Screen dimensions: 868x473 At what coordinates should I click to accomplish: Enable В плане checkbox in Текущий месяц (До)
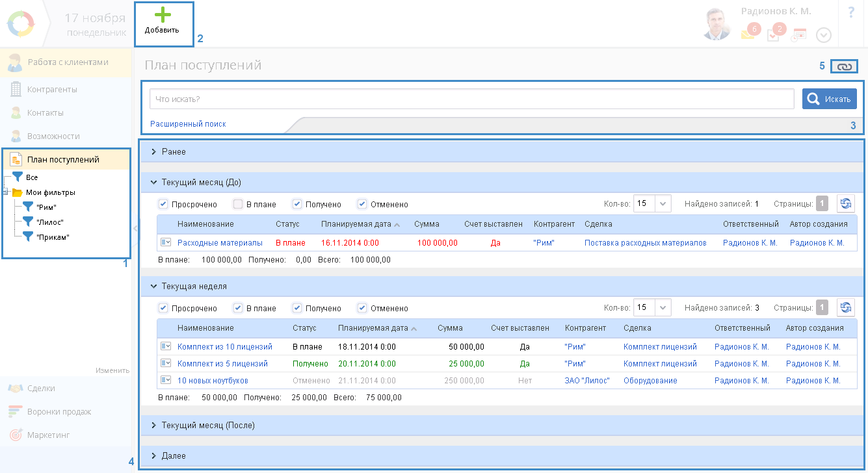238,205
